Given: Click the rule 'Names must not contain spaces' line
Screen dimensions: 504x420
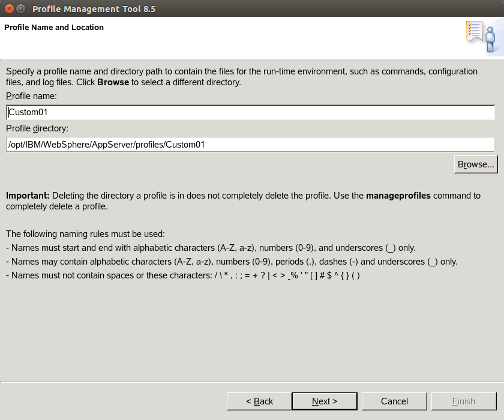Looking at the screenshot, I should (183, 275).
